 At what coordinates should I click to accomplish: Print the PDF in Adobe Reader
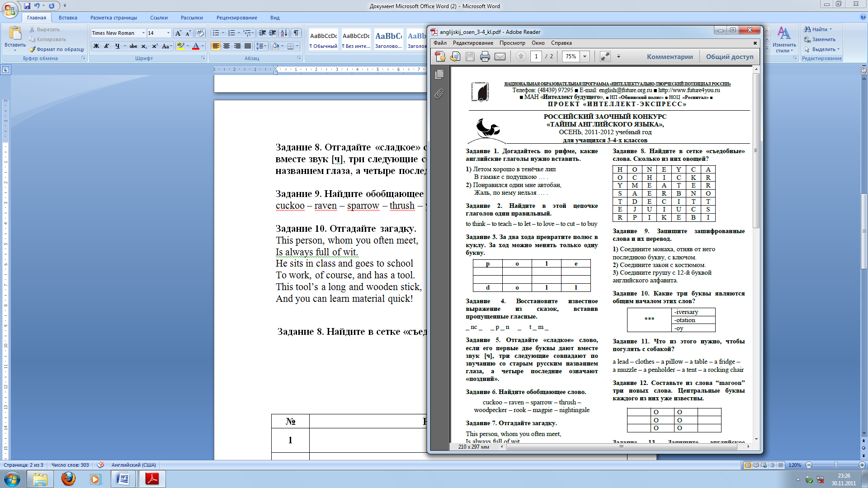485,56
